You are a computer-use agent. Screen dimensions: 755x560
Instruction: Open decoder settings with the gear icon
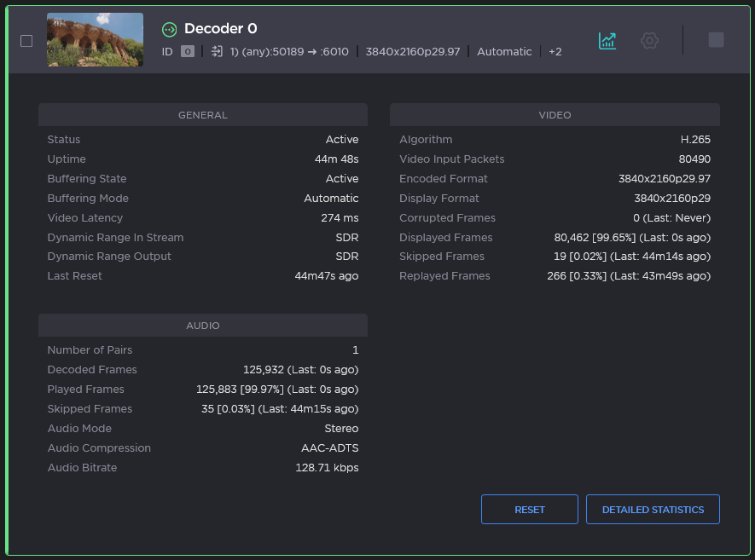pyautogui.click(x=649, y=40)
